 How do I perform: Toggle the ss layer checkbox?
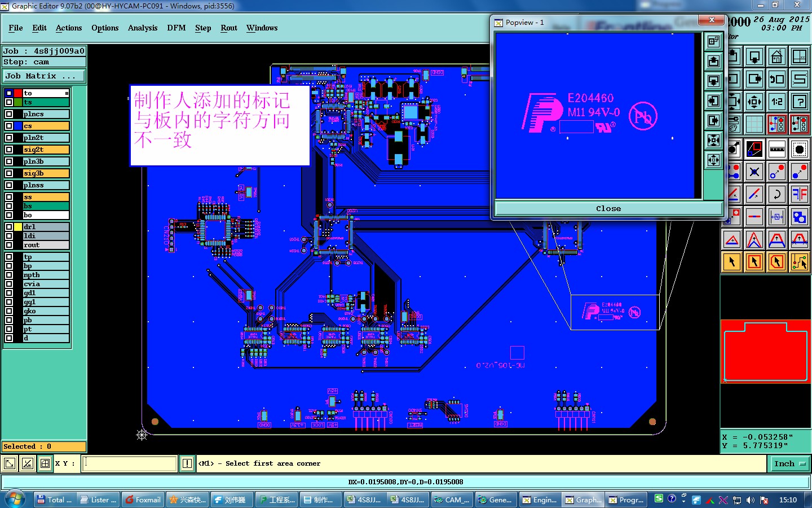point(9,197)
